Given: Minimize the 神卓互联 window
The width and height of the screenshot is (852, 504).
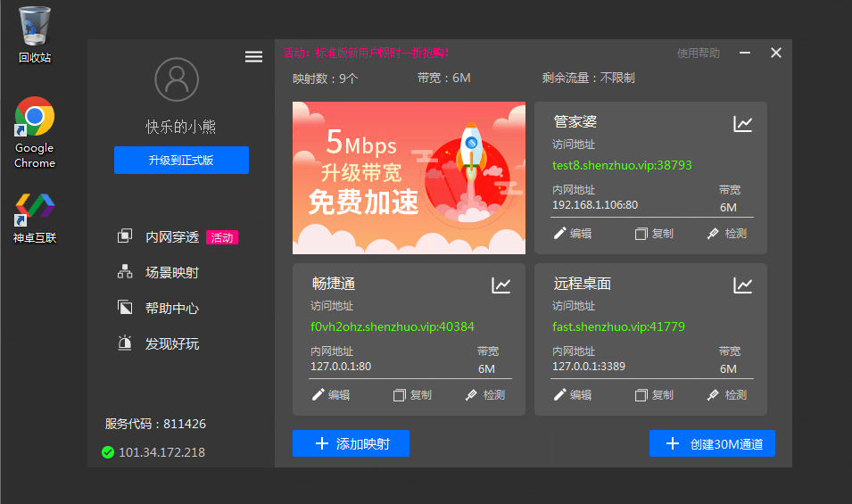Looking at the screenshot, I should pos(745,53).
